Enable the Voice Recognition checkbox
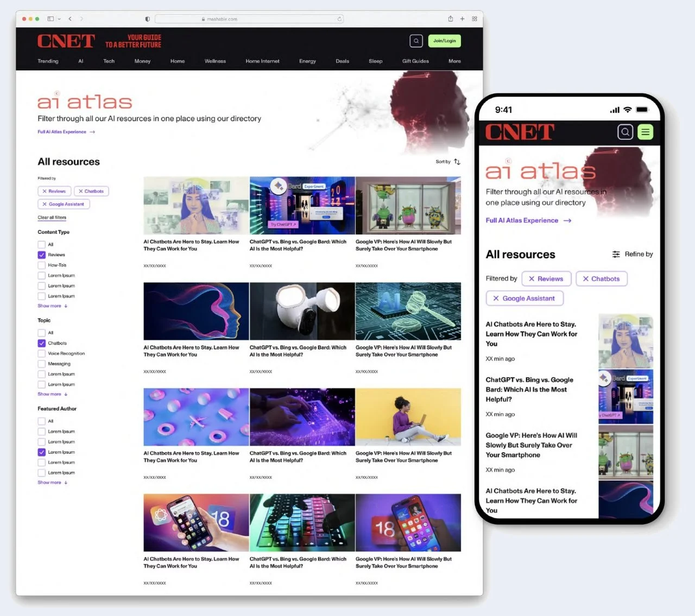This screenshot has width=695, height=616. [41, 353]
